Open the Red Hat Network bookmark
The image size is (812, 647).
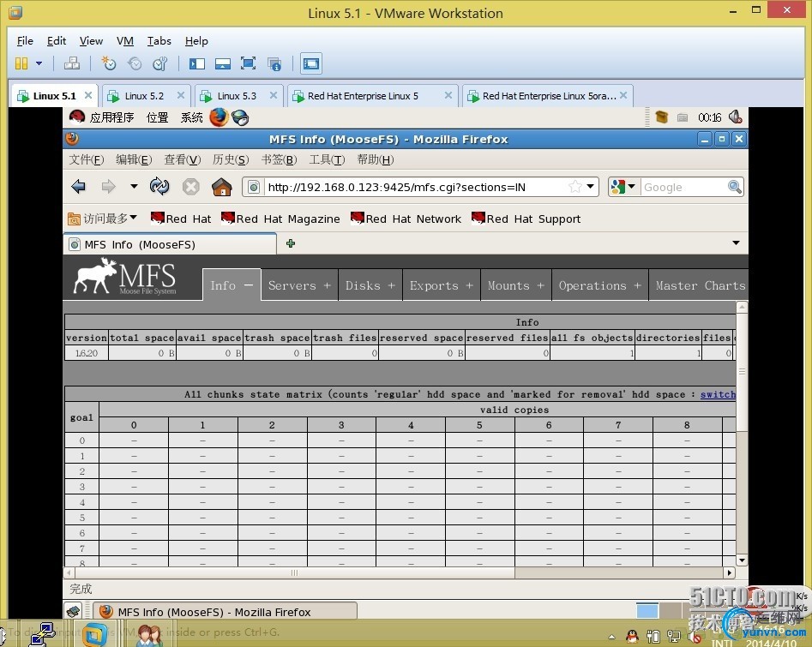pos(406,219)
